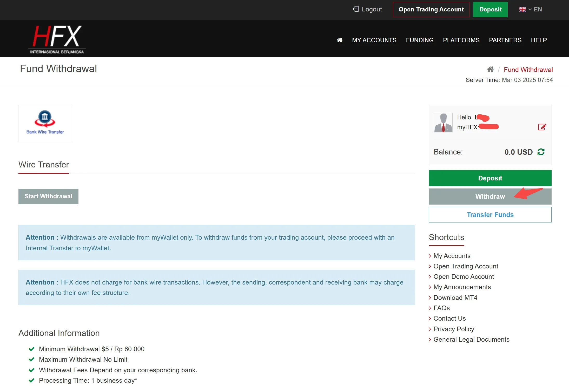Click the Shortcuts heading
Viewport: 569px width, 392px height.
point(446,237)
